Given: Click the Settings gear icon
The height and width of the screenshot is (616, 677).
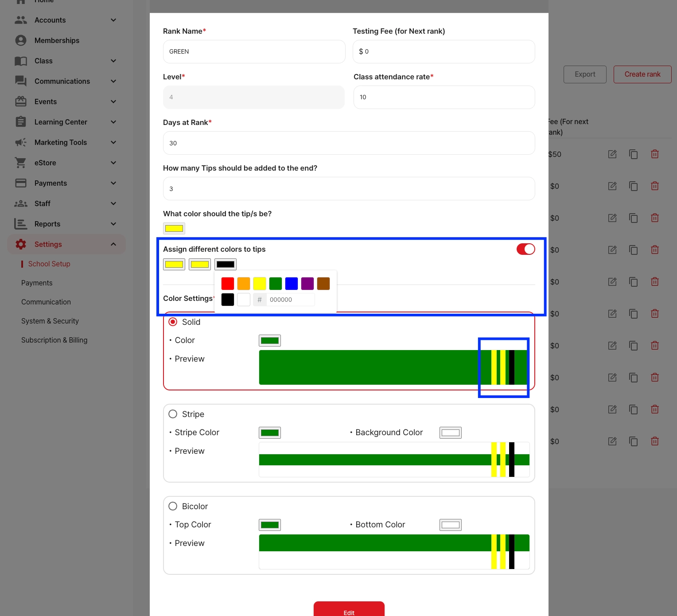Looking at the screenshot, I should click(x=21, y=244).
